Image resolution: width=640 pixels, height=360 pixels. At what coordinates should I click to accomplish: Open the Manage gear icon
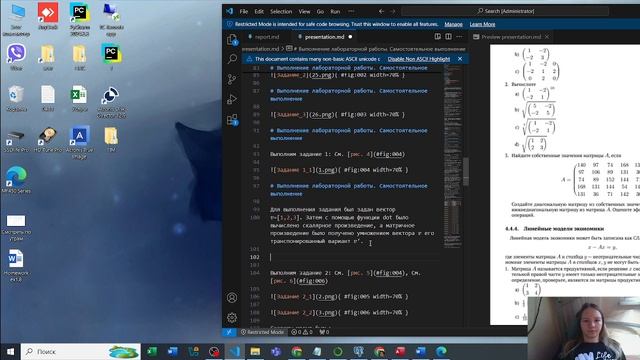tap(232, 317)
